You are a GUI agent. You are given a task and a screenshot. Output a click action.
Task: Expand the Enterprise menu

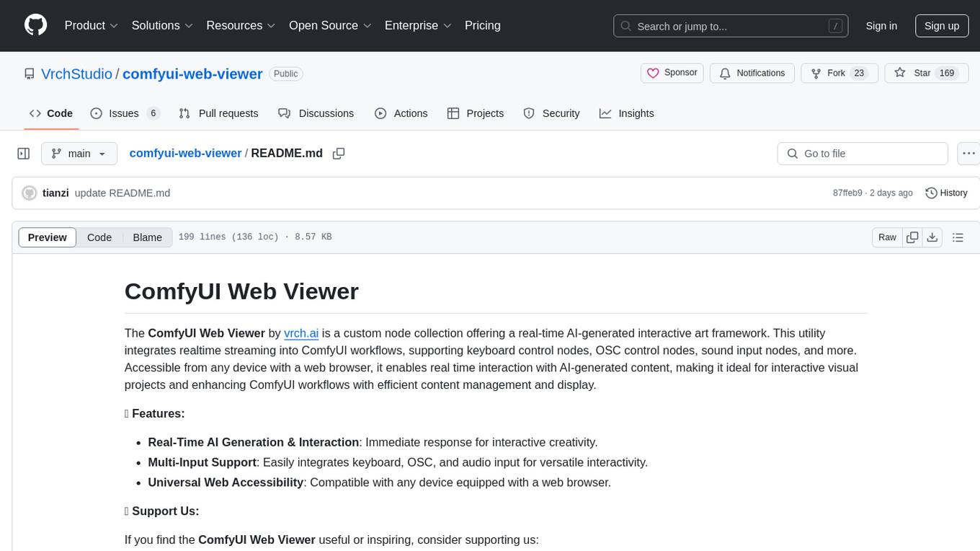(x=418, y=25)
